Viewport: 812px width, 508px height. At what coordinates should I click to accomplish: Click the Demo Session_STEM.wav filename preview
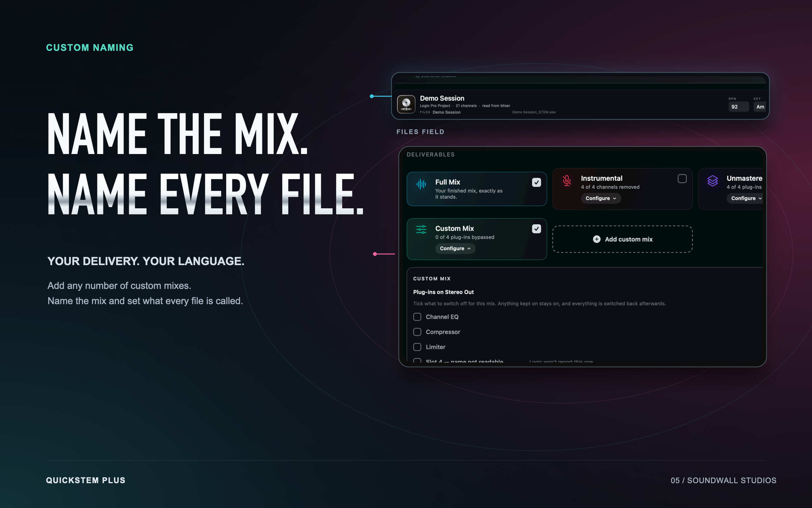pos(534,112)
